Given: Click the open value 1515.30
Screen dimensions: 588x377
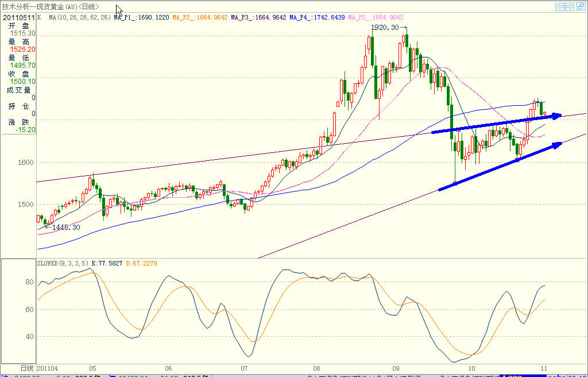Looking at the screenshot, I should pyautogui.click(x=22, y=33).
